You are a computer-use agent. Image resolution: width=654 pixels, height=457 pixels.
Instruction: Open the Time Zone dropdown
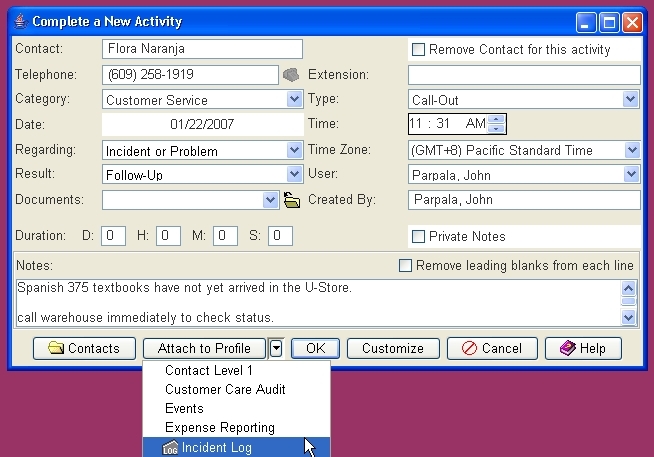click(x=632, y=150)
